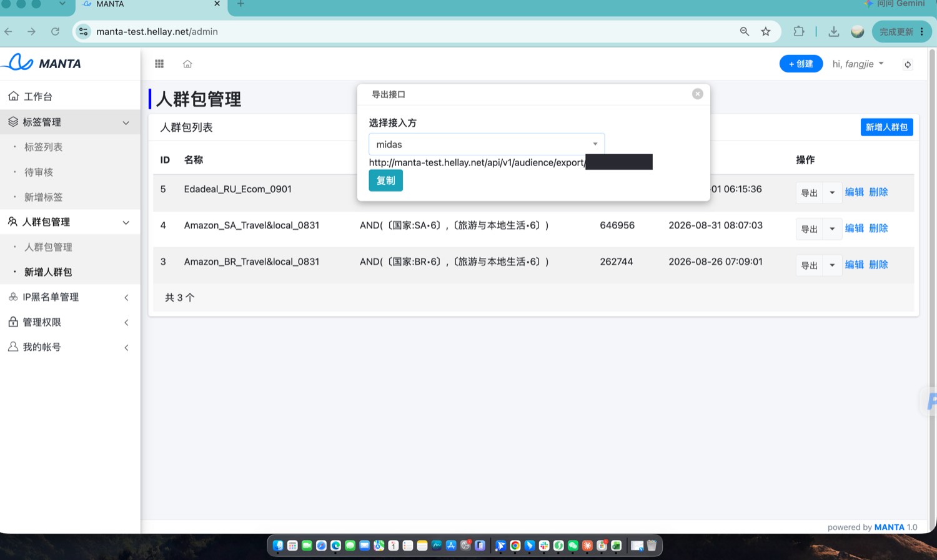Open the apps grid icon in header

coord(159,64)
